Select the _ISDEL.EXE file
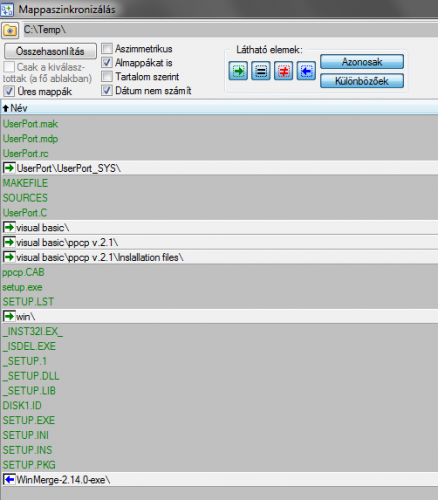The image size is (438, 500). point(29,346)
